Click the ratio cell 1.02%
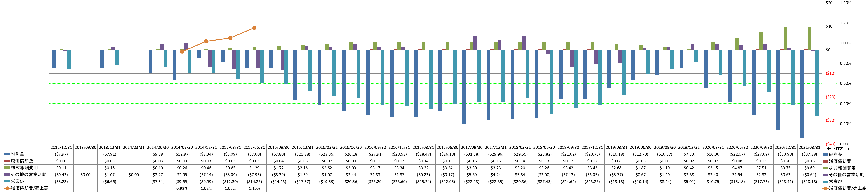This screenshot has width=868, height=192. pyautogui.click(x=206, y=188)
